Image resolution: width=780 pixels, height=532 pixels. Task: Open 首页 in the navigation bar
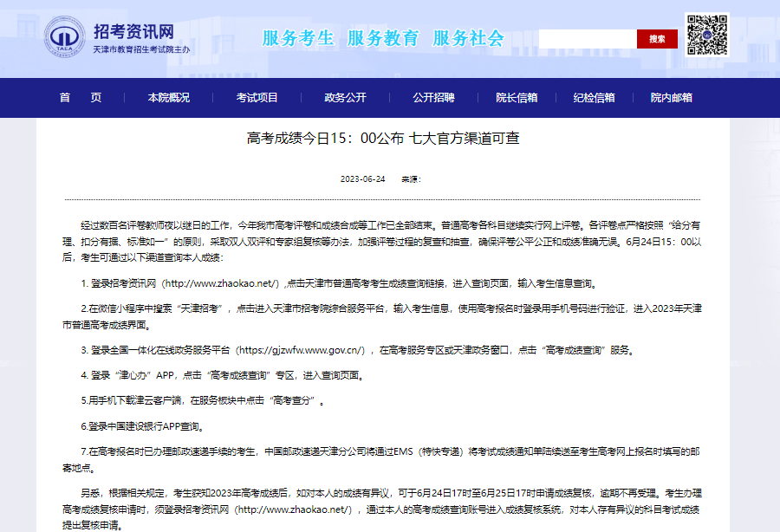(x=81, y=97)
